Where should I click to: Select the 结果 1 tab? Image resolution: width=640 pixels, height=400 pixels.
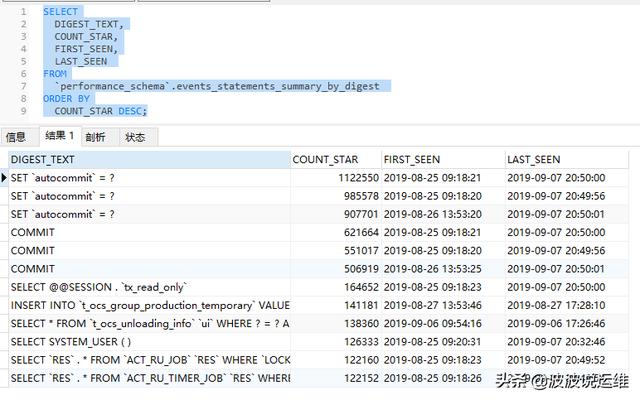pos(60,136)
